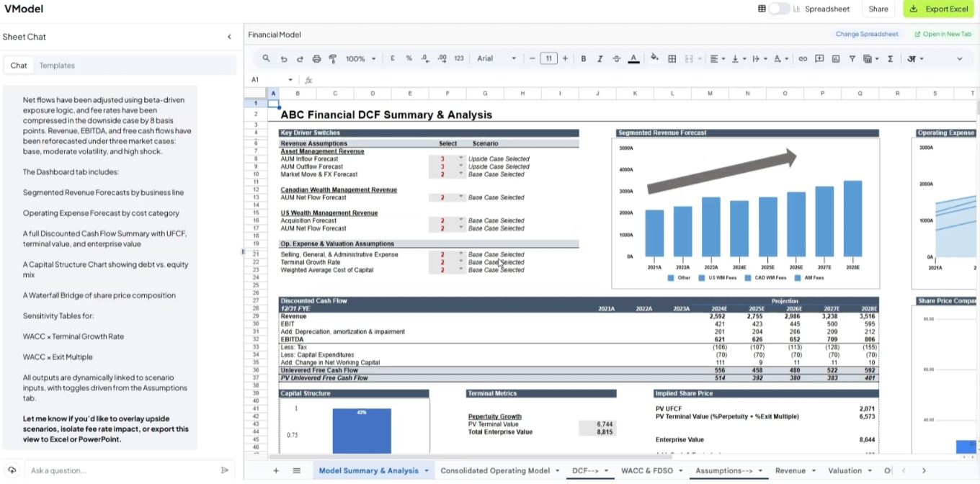Select the Chat tab
This screenshot has height=484, width=980.
click(19, 66)
